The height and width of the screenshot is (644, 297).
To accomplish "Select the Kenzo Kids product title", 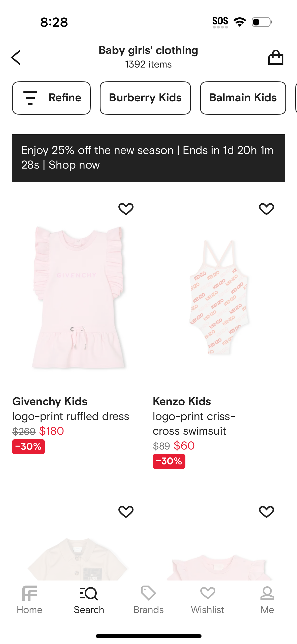I will (182, 401).
